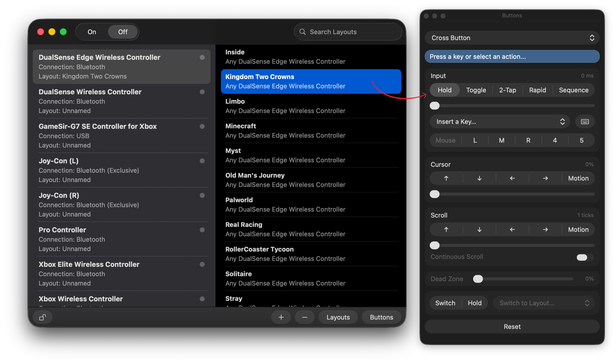Select the Limbo layout
Image resolution: width=616 pixels, height=364 pixels.
click(x=311, y=106)
